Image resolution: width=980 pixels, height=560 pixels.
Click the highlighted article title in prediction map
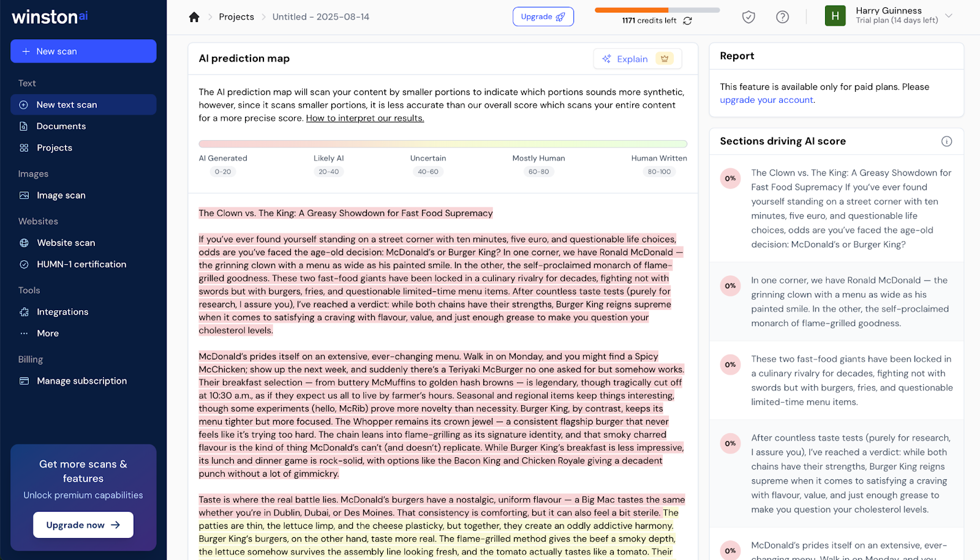(345, 213)
